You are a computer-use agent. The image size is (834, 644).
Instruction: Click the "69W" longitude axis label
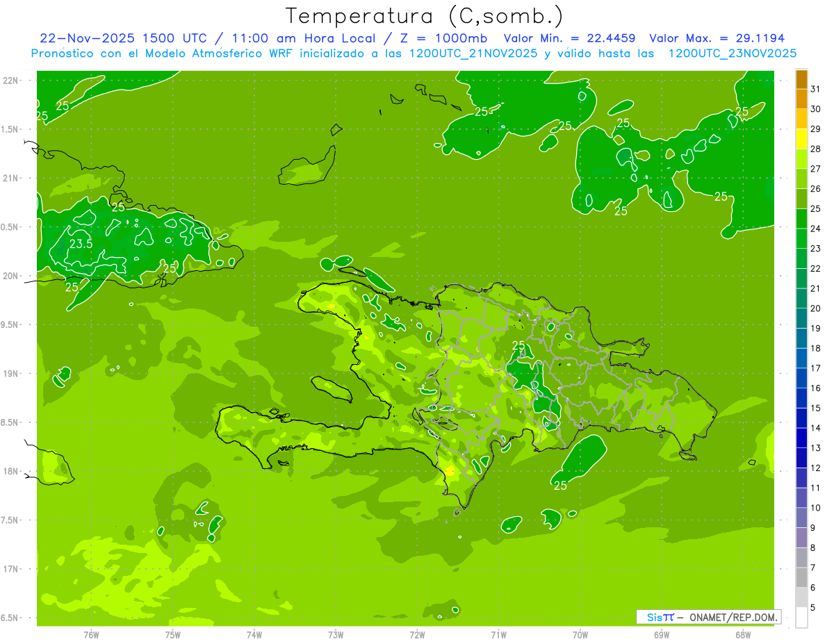point(662,635)
